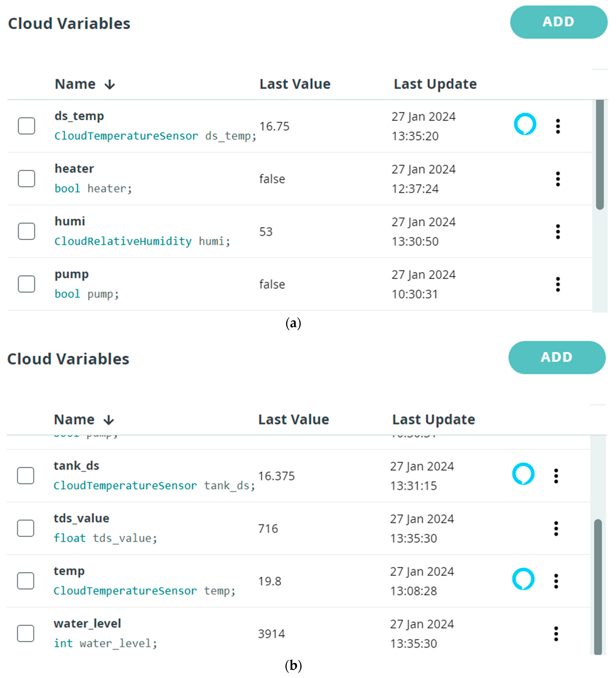616x678 pixels.
Task: Click the false value in pump row
Action: click(272, 284)
